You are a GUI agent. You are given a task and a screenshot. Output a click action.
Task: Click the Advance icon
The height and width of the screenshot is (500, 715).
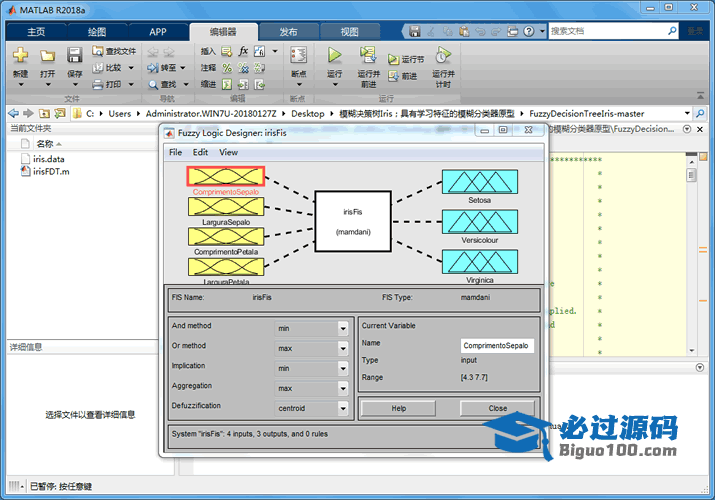click(x=393, y=76)
